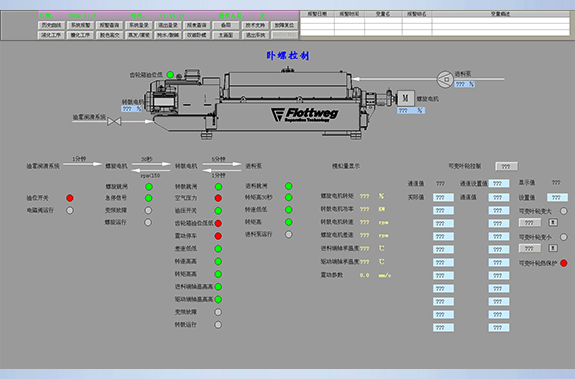
Task: Click the arrow button under 可变叶轮变小
Action: [553, 249]
